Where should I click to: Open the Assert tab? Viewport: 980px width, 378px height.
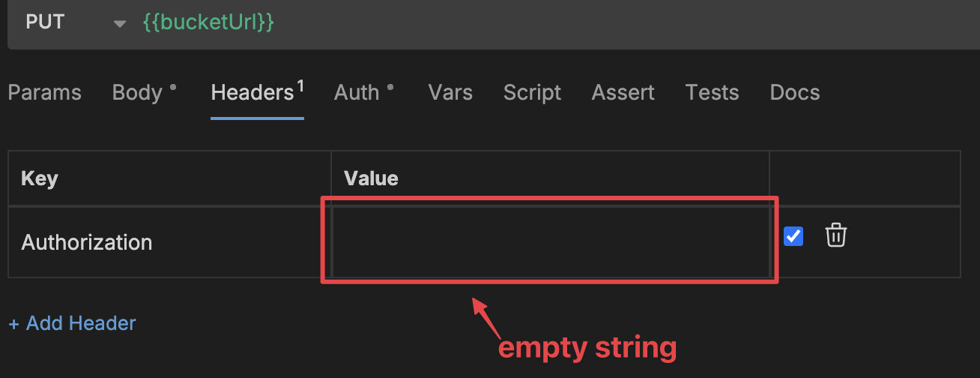pyautogui.click(x=623, y=92)
